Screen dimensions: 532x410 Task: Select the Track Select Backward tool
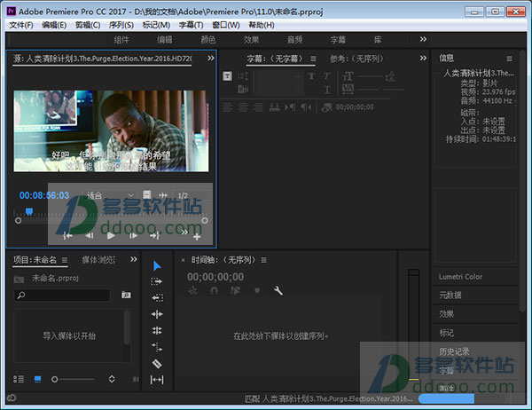pos(157,298)
